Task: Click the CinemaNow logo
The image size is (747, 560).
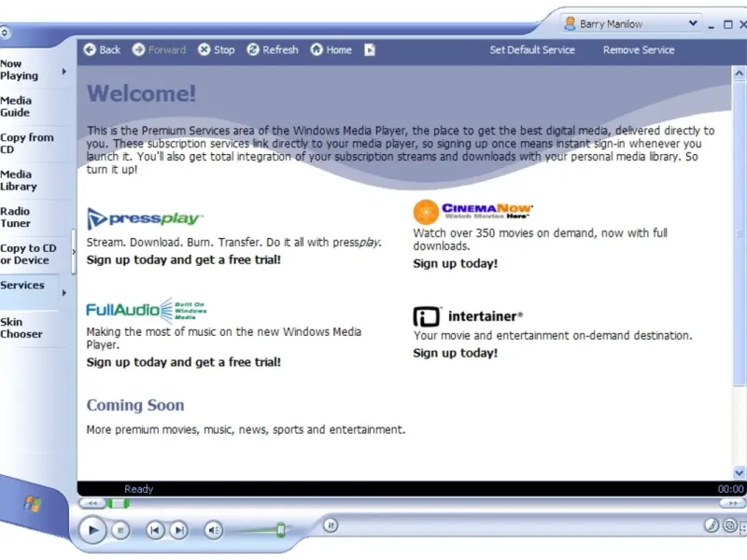Action: [x=472, y=212]
